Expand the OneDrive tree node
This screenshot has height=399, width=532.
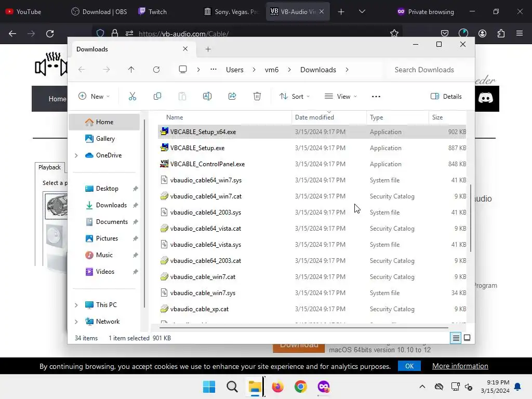pyautogui.click(x=76, y=155)
